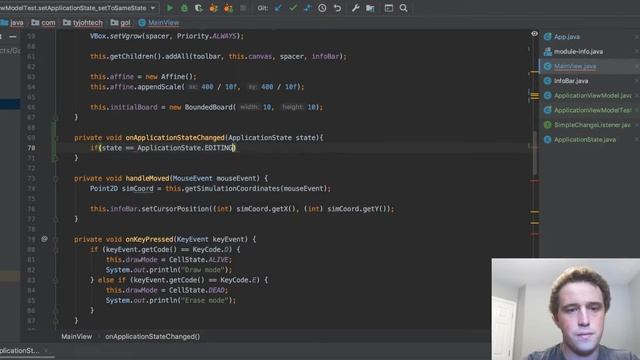The image size is (640, 360).
Task: Click the MainView class icon in breadcrumb
Action: click(142, 22)
